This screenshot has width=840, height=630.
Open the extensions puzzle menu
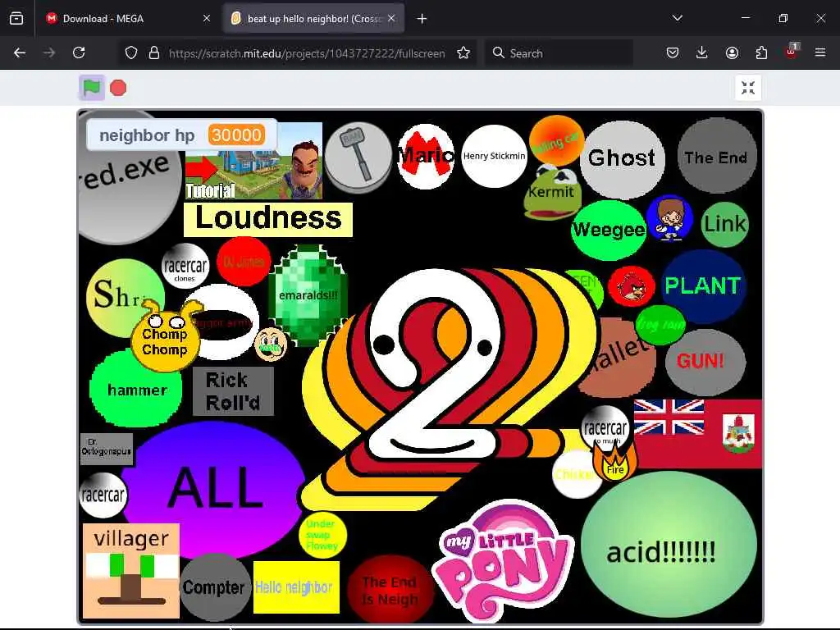(x=761, y=52)
